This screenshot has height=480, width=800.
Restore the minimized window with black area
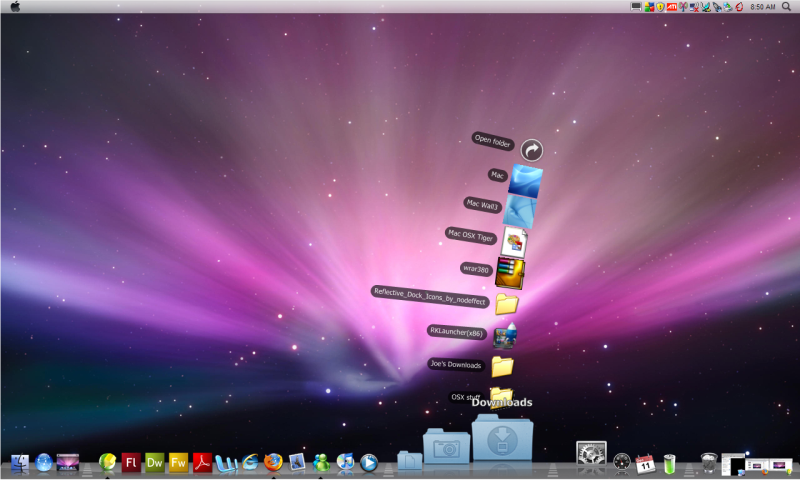click(733, 464)
